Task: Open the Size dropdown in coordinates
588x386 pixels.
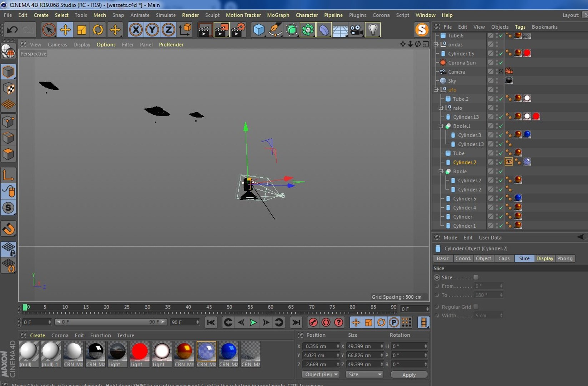Action: [365, 374]
